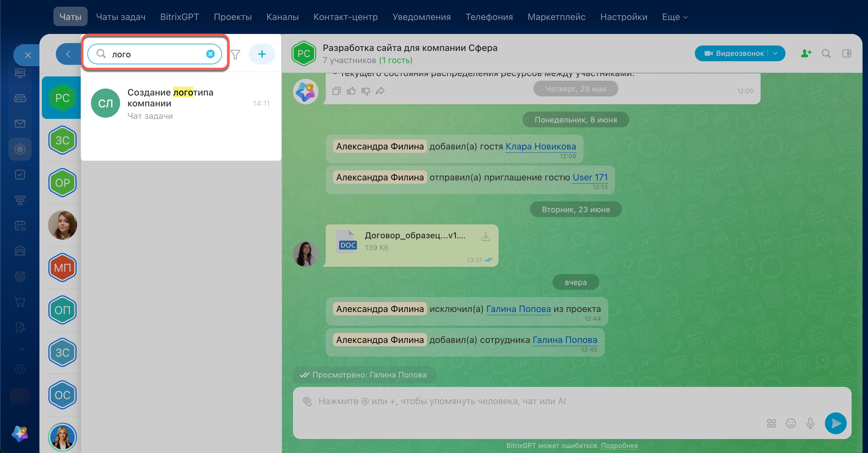Image resolution: width=868 pixels, height=453 pixels.
Task: Open the User 171 profile link
Action: point(590,177)
